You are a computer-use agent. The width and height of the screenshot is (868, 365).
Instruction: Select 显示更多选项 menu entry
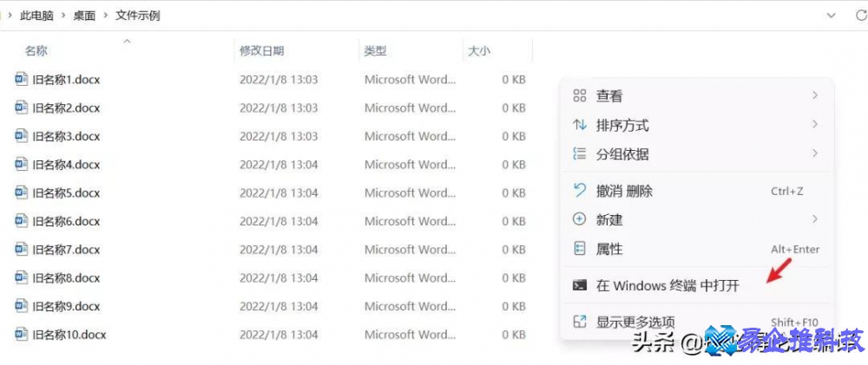coord(697,322)
